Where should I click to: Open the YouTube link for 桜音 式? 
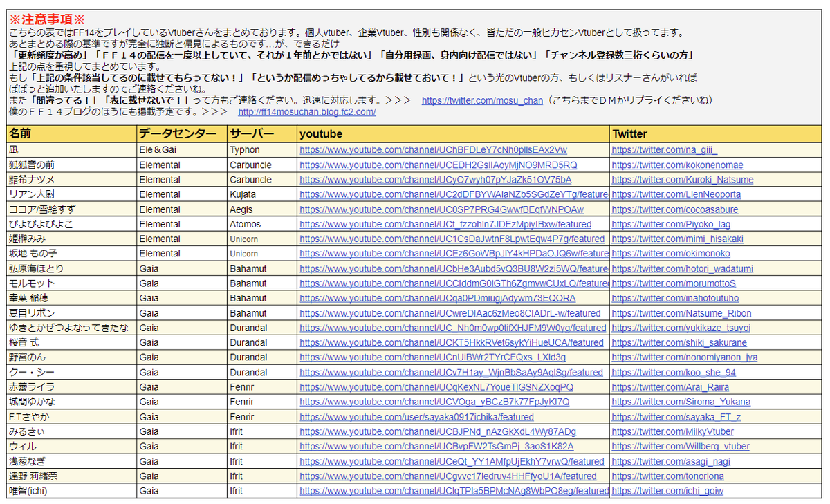[x=452, y=342]
